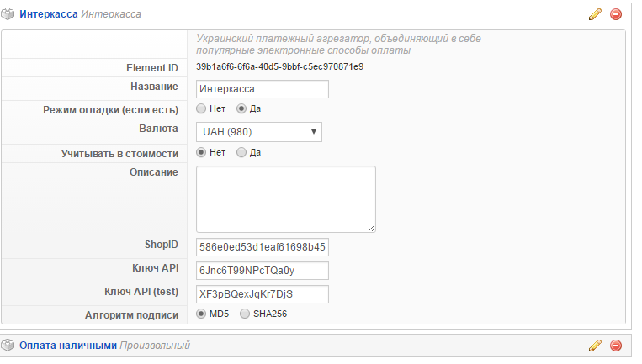This screenshot has height=364, width=642.
Task: Select 'Нет' for Режим отладки
Action: pos(201,108)
